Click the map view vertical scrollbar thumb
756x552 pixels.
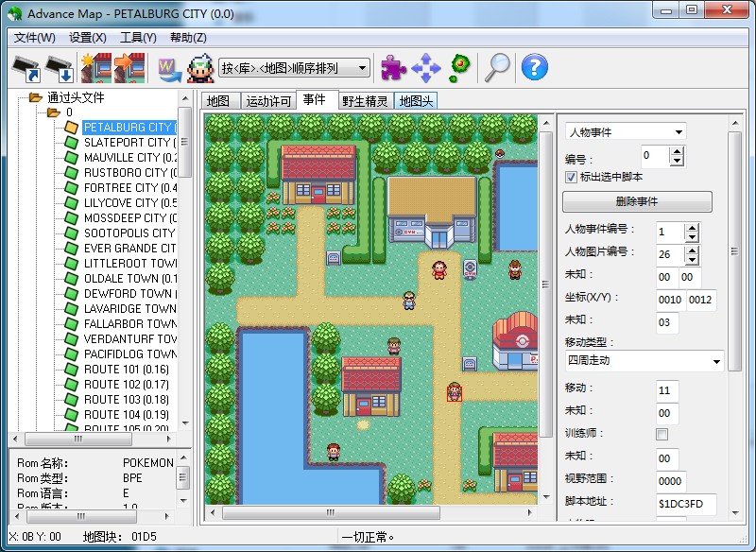546,284
